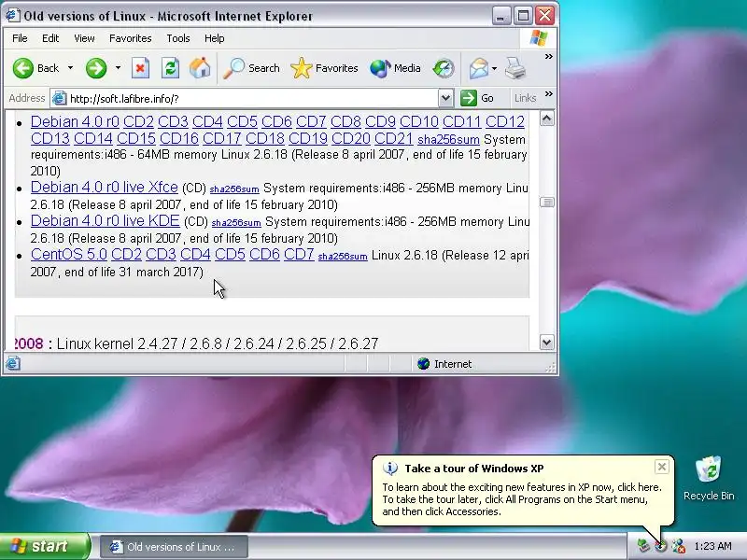Open the Forward history dropdown arrow
747x560 pixels.
[118, 68]
